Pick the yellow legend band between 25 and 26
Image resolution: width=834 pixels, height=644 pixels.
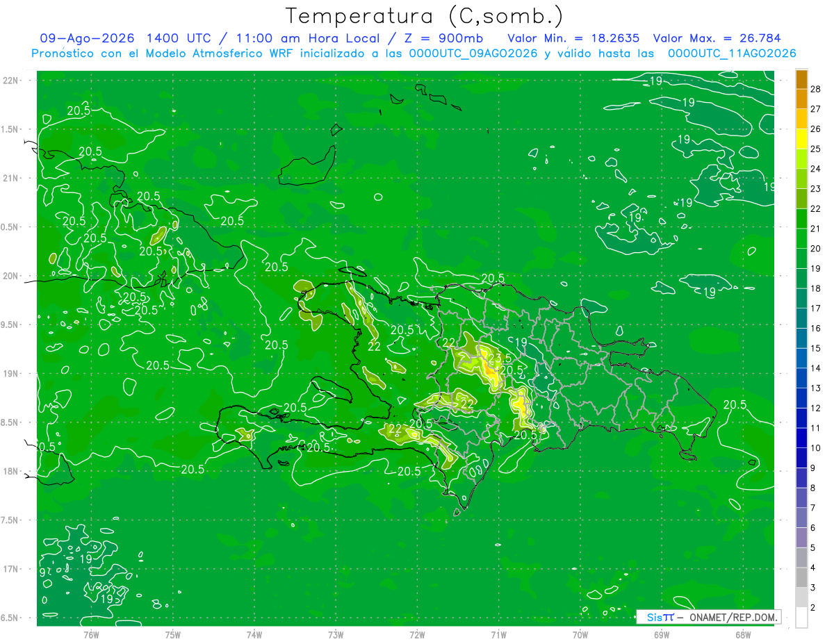pyautogui.click(x=801, y=139)
